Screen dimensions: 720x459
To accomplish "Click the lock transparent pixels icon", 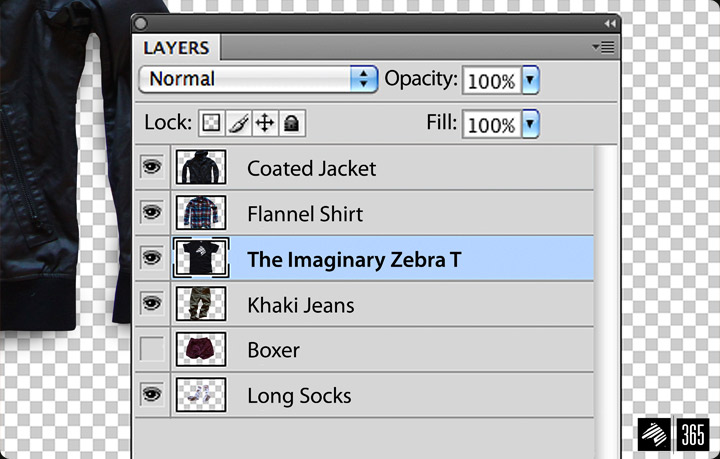I will [211, 123].
